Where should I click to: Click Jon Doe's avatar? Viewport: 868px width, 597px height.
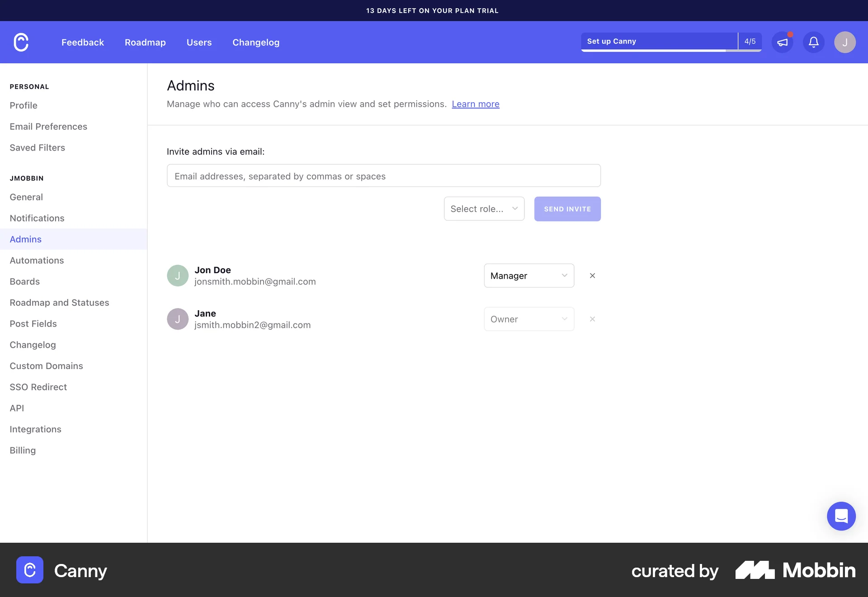[x=178, y=275]
